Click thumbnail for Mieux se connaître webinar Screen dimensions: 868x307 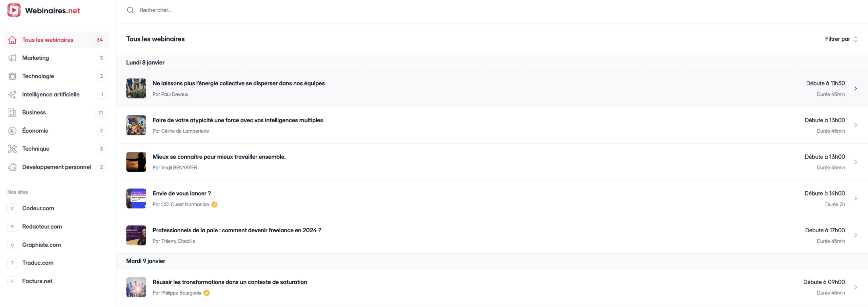(136, 162)
